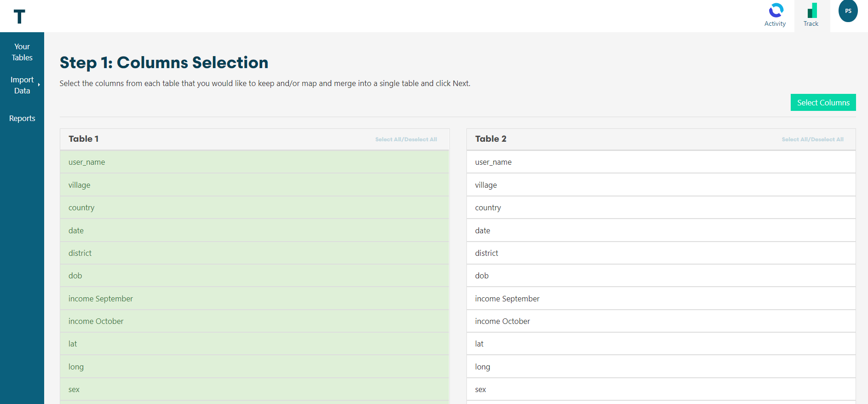Deselect lat column in Table 1
868x404 pixels.
[x=254, y=344]
